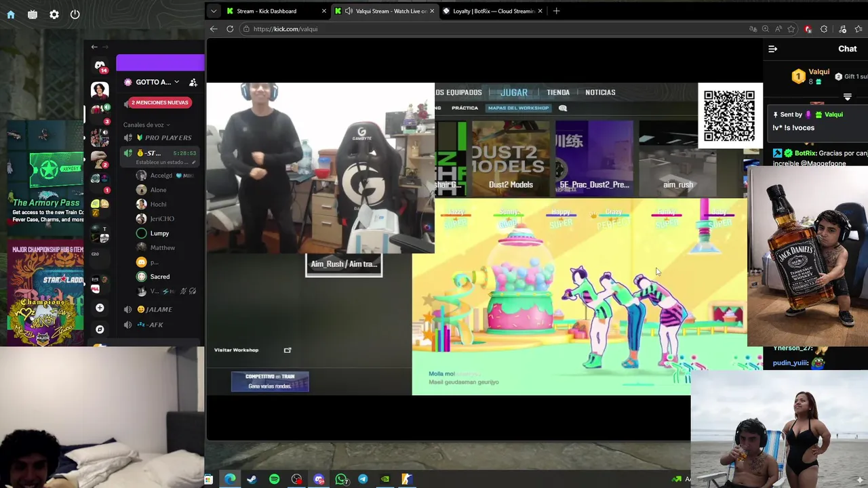Reload the kick.com page
Image resolution: width=868 pixels, height=488 pixels.
point(230,29)
